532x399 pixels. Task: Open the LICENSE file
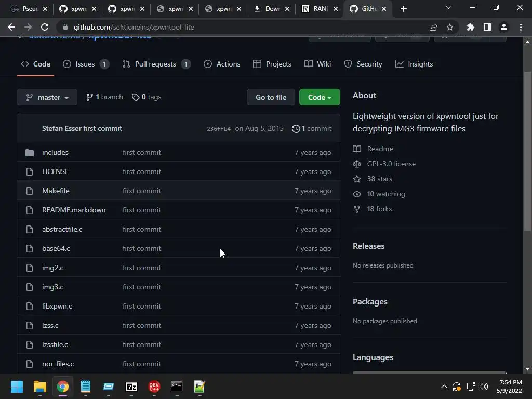click(x=55, y=171)
